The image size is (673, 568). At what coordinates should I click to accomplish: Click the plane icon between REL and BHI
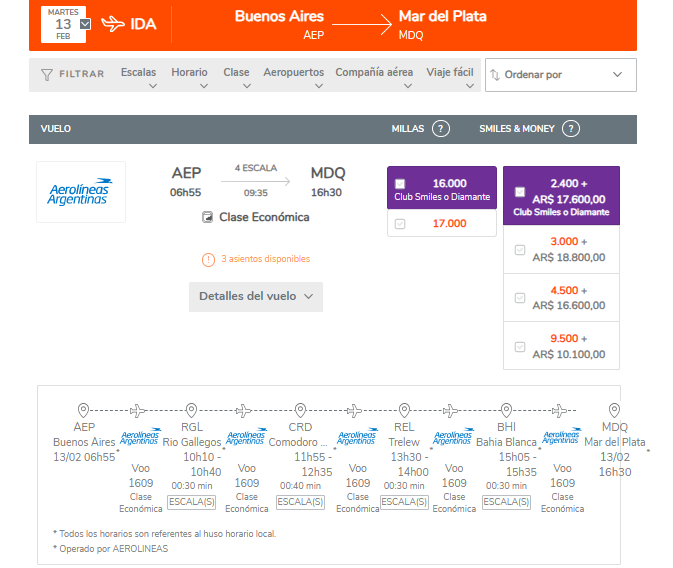coord(450,411)
